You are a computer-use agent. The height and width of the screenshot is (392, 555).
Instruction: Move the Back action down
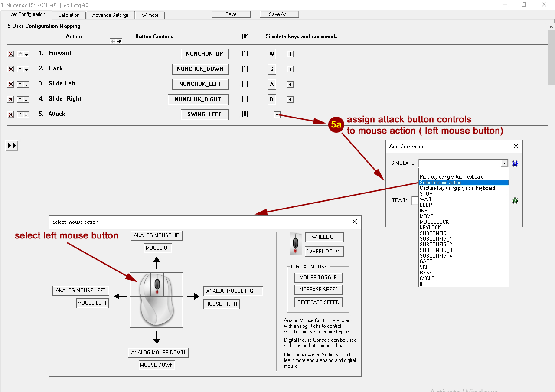pyautogui.click(x=26, y=69)
